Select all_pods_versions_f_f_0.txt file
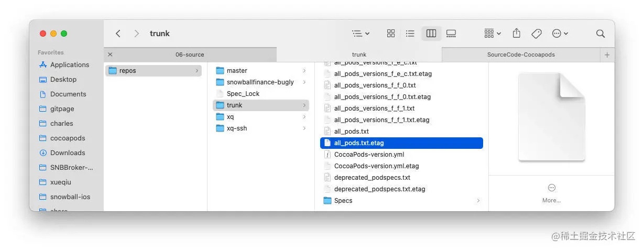This screenshot has width=644, height=250. point(401,85)
